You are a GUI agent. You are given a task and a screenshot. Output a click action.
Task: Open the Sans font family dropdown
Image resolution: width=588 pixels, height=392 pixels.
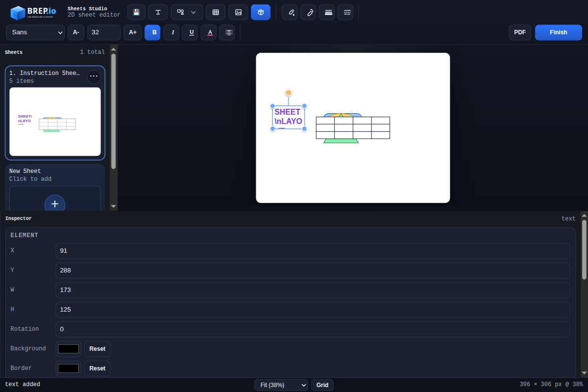click(x=35, y=32)
